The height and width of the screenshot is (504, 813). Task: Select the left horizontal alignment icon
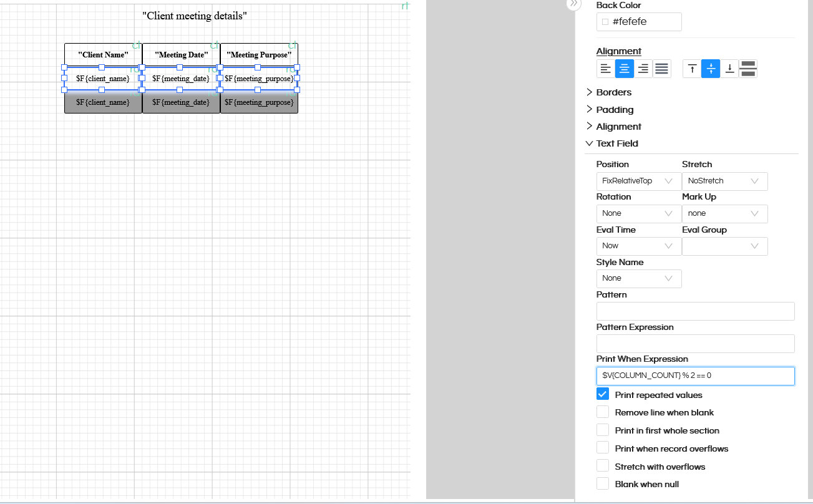tap(605, 69)
